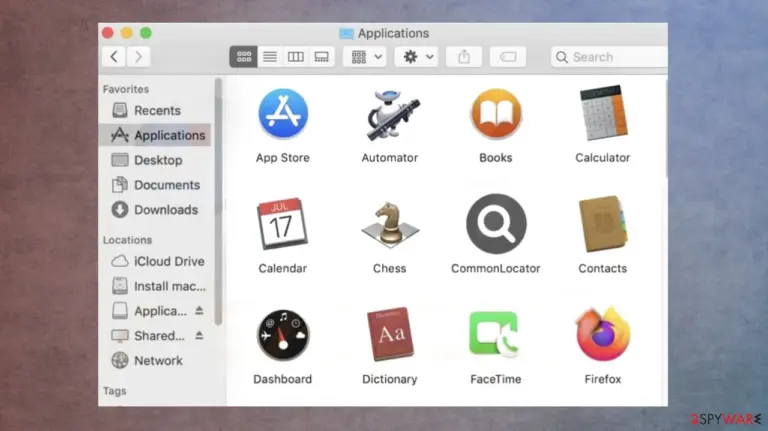
Task: Open the gear action menu
Action: 416,57
